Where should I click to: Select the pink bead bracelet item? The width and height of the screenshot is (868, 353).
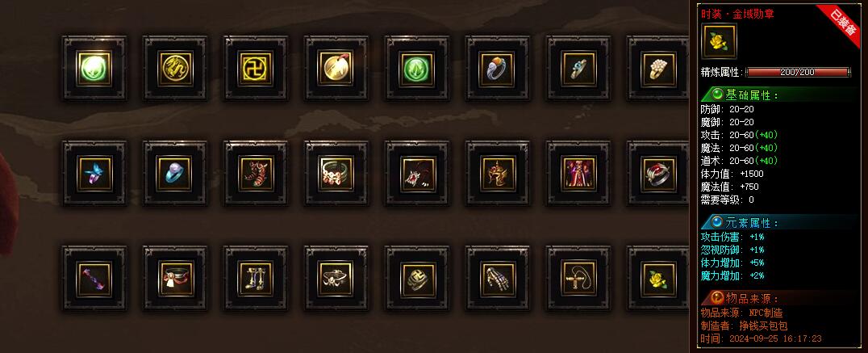click(336, 174)
